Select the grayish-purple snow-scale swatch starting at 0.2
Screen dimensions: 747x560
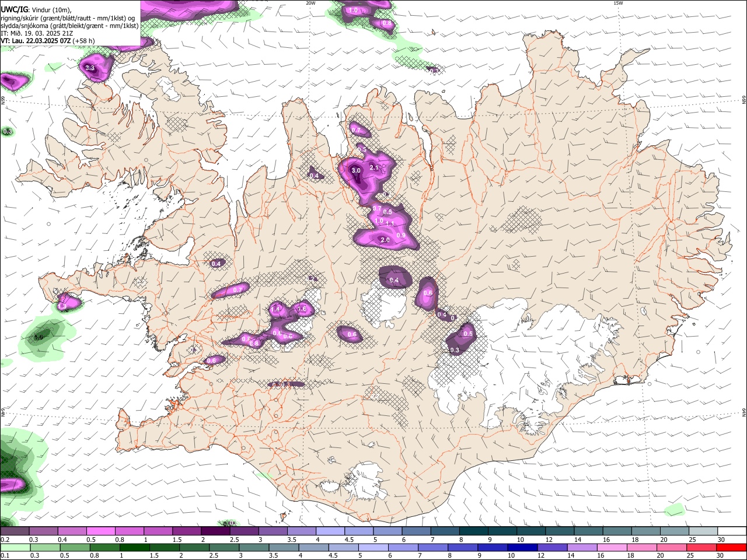tap(14, 531)
